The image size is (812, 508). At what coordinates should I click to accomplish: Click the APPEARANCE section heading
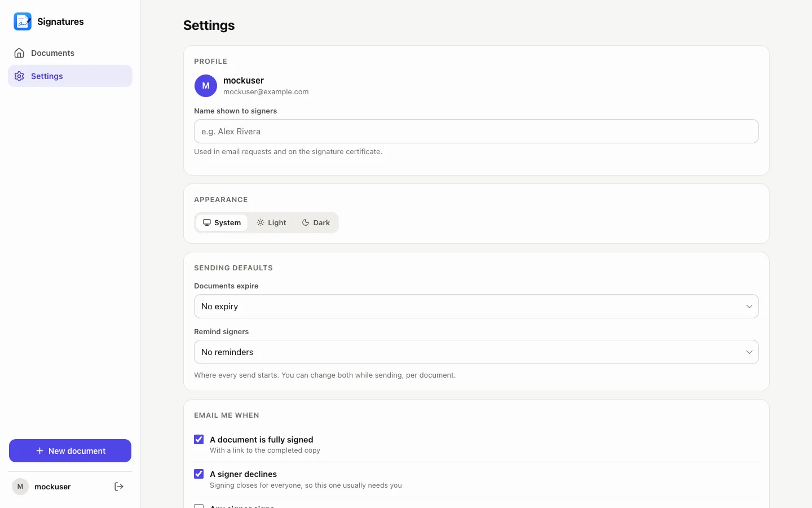[x=221, y=200]
